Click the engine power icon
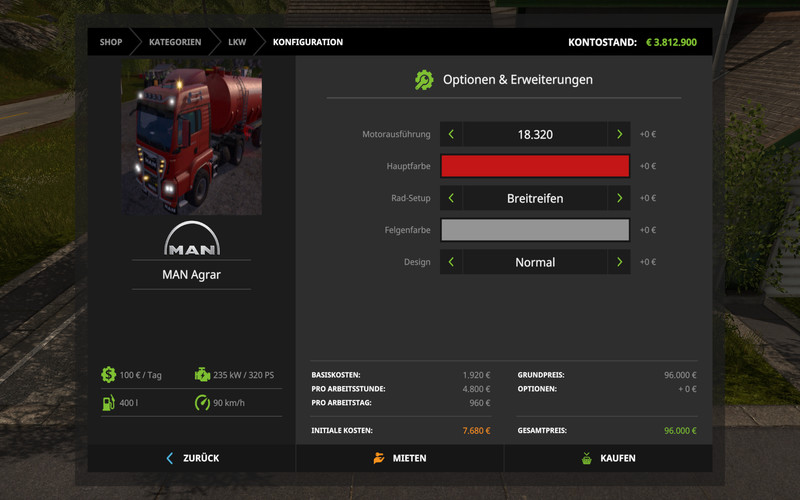 pos(202,375)
